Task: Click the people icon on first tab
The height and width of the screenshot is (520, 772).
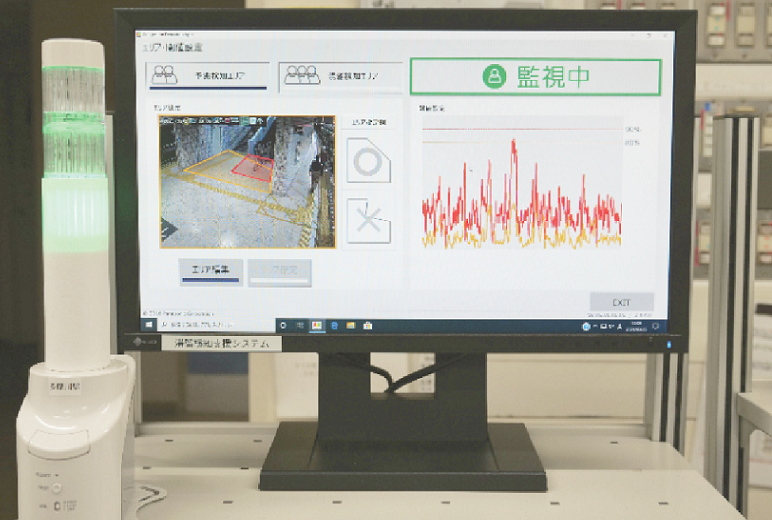Action: 165,74
